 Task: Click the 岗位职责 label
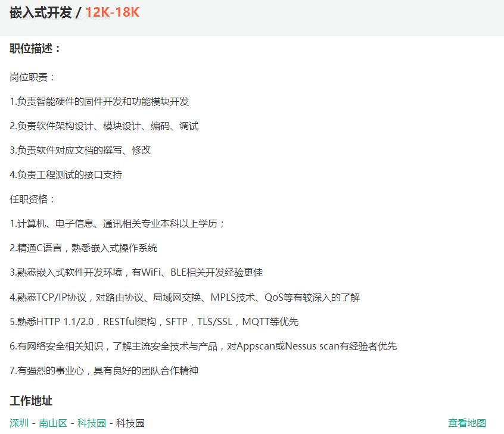click(32, 77)
